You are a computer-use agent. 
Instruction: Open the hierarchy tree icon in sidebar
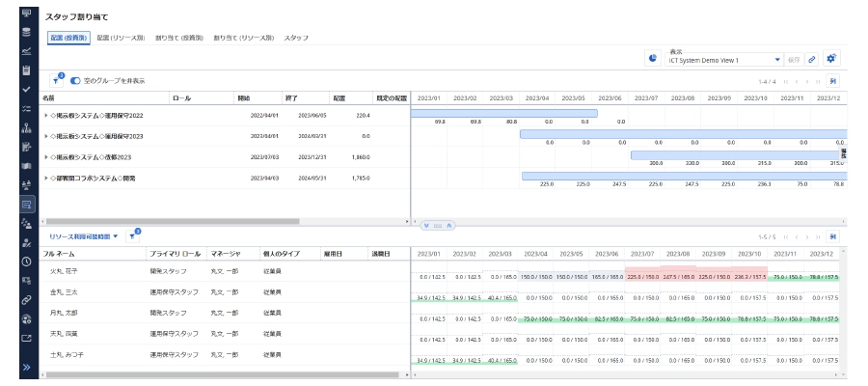point(26,128)
